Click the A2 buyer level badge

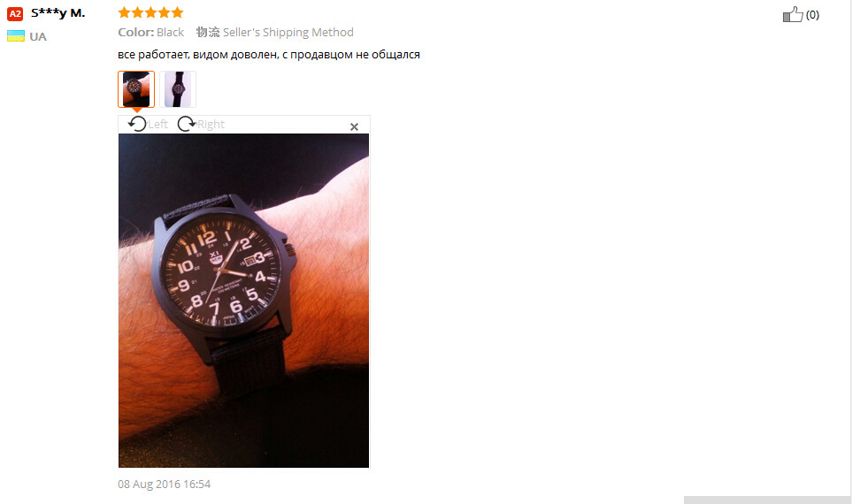(x=15, y=13)
